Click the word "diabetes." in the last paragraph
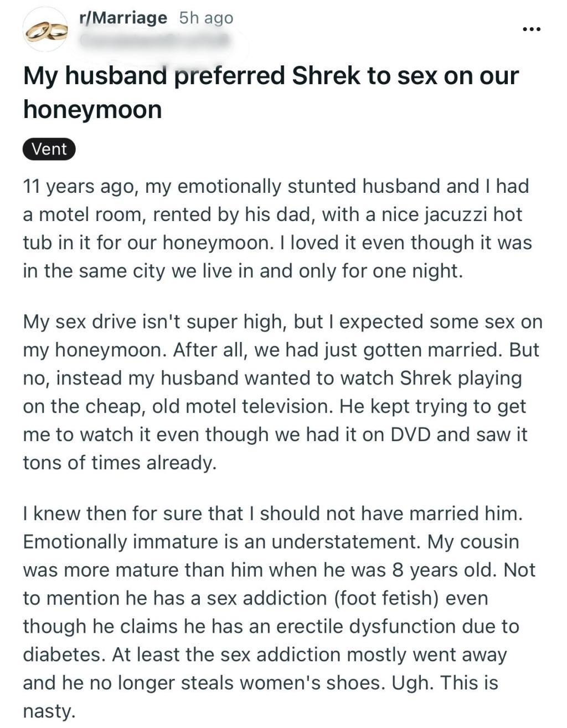 (63, 655)
